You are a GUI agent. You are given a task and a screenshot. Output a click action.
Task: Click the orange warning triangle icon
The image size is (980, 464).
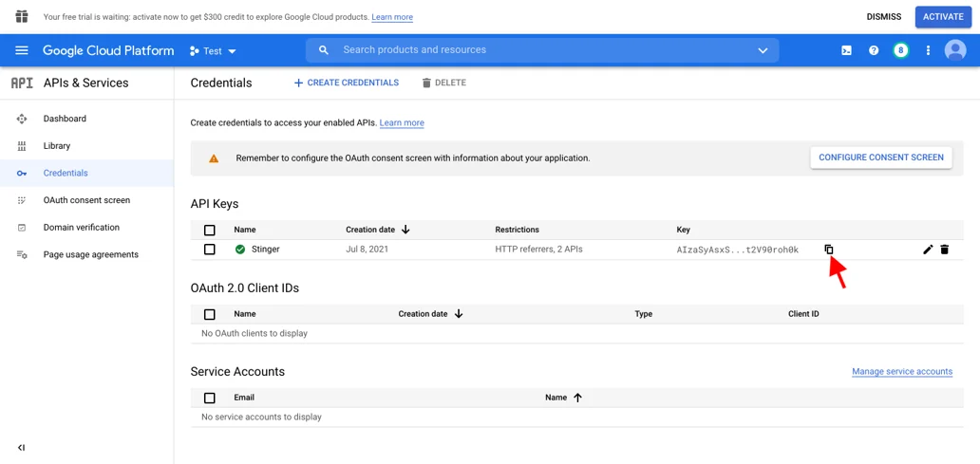pyautogui.click(x=214, y=158)
